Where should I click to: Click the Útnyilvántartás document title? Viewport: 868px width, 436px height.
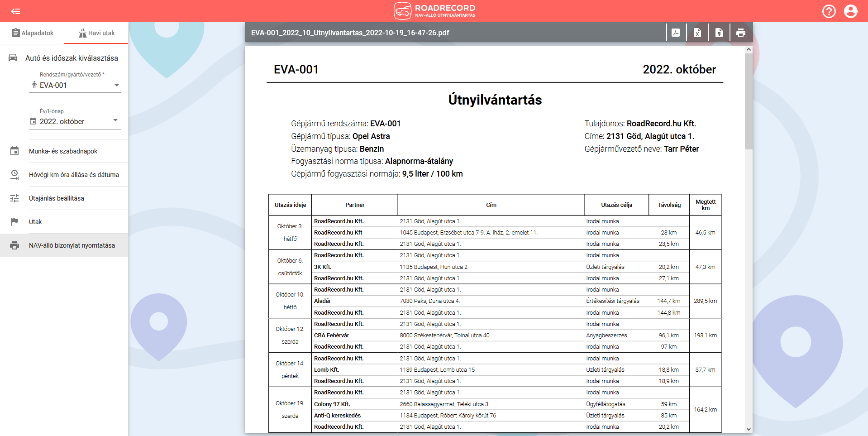tap(495, 100)
